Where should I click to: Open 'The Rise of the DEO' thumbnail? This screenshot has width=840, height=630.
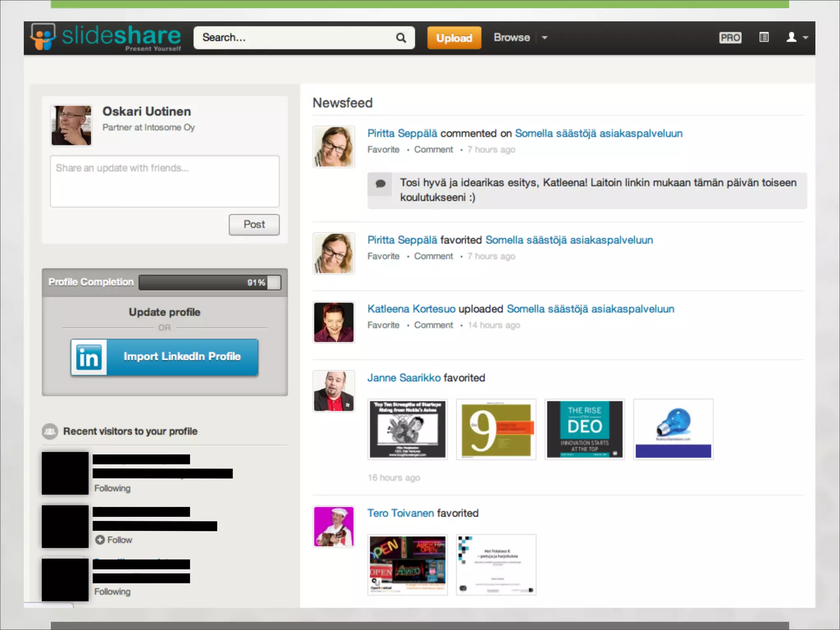(584, 429)
